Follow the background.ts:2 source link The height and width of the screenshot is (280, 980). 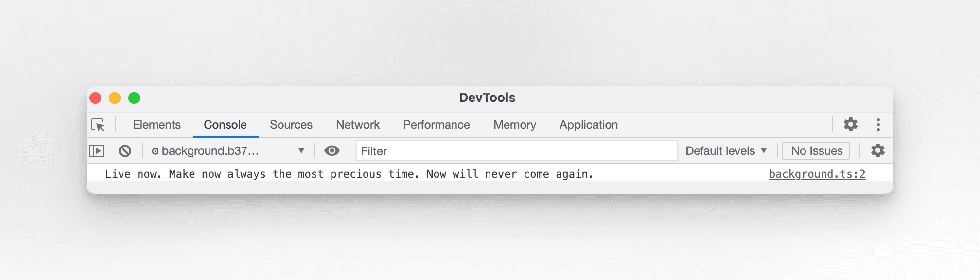point(817,174)
